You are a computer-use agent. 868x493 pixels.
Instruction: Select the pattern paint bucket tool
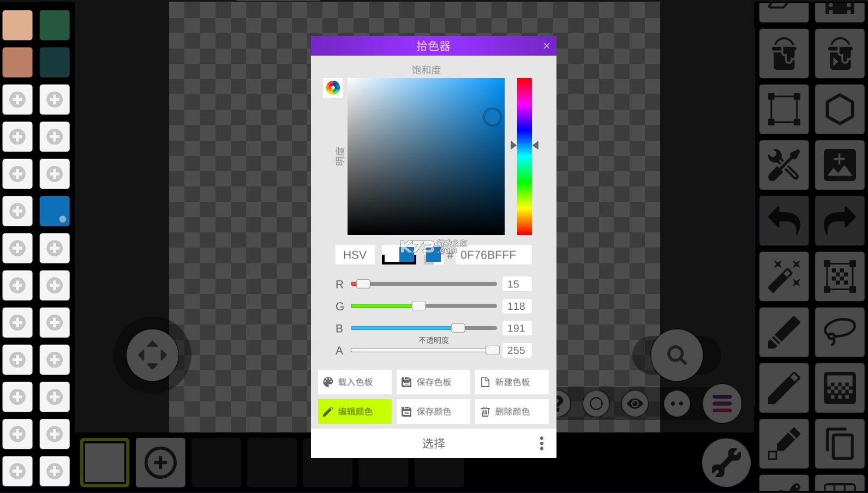coord(840,53)
